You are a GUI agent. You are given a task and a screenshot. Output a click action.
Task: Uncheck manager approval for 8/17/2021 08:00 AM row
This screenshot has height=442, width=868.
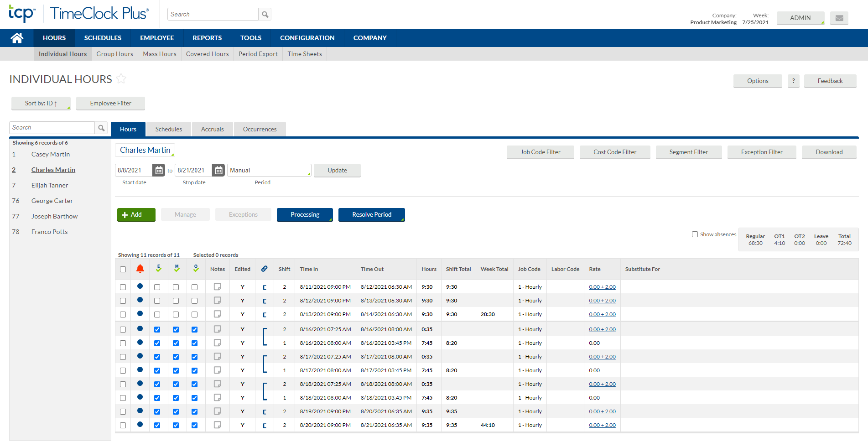point(176,371)
